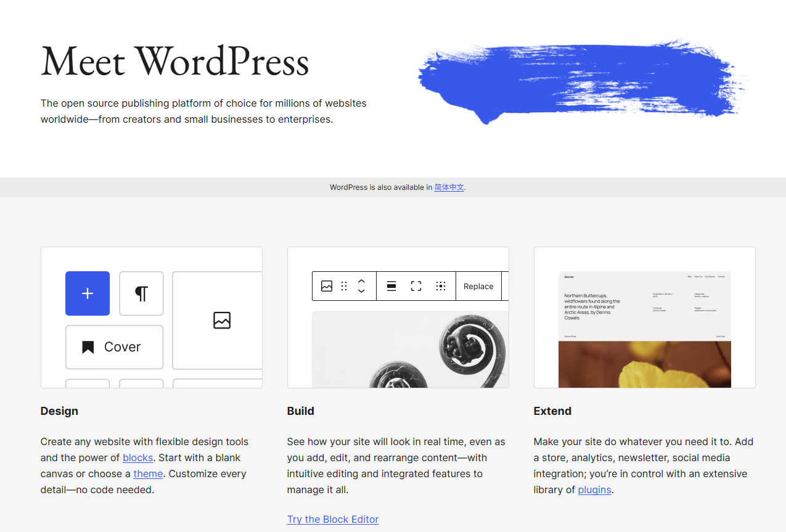This screenshot has height=532, width=786.
Task: Click the image icon in block toolbar
Action: click(327, 286)
